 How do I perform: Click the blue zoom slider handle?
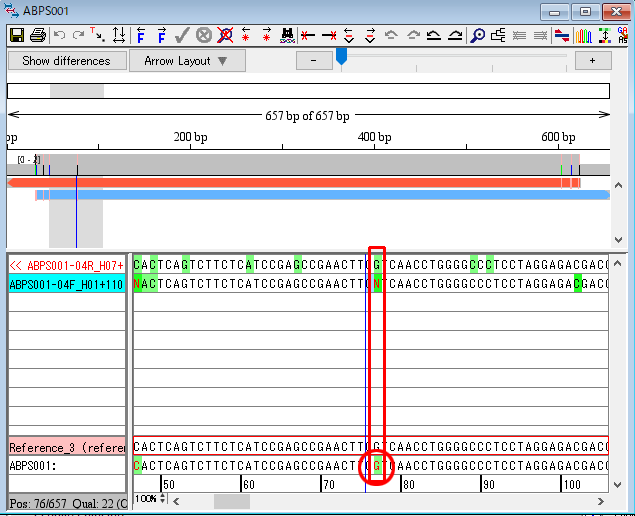click(x=341, y=57)
